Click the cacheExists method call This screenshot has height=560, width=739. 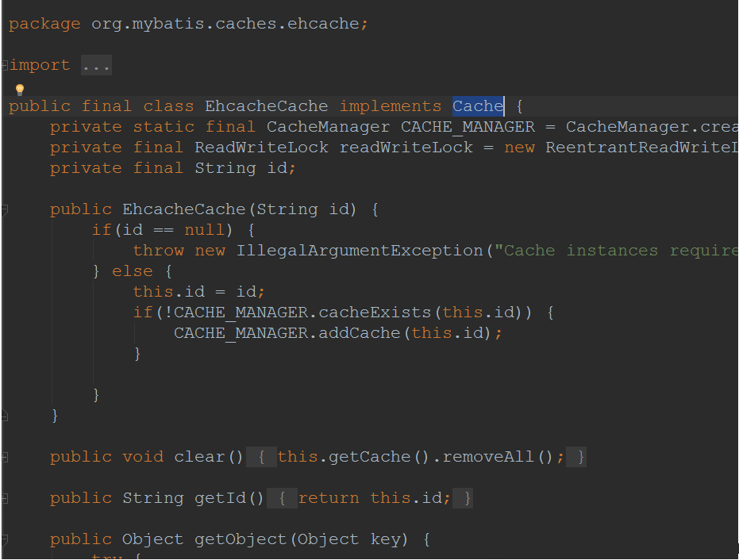click(x=375, y=313)
